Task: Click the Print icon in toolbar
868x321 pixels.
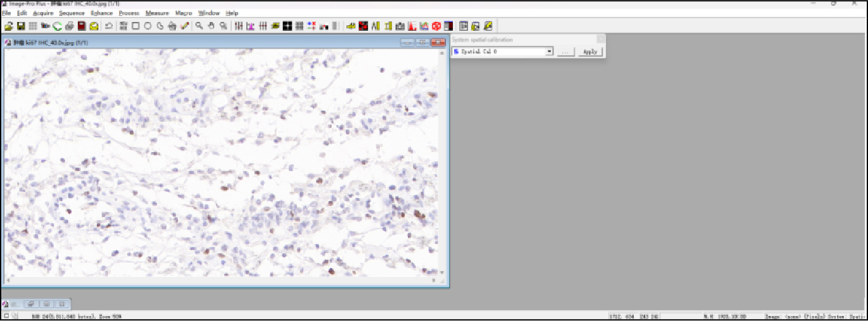Action: pos(69,26)
